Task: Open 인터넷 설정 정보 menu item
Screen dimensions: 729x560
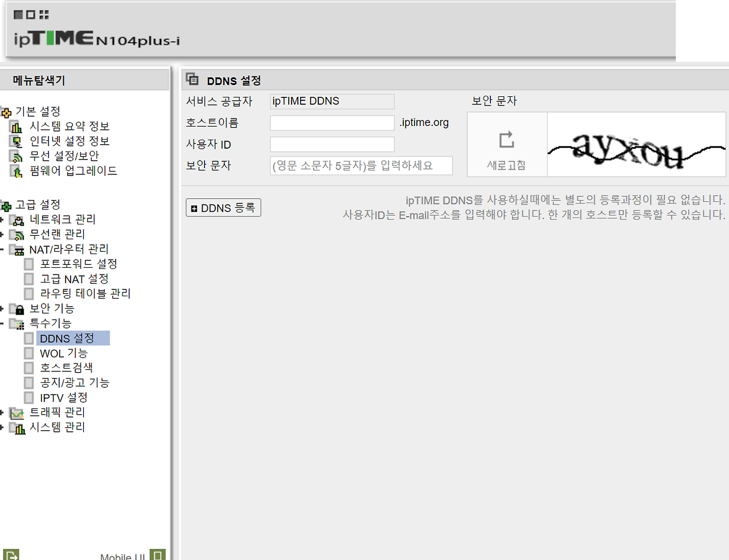Action: (x=69, y=141)
